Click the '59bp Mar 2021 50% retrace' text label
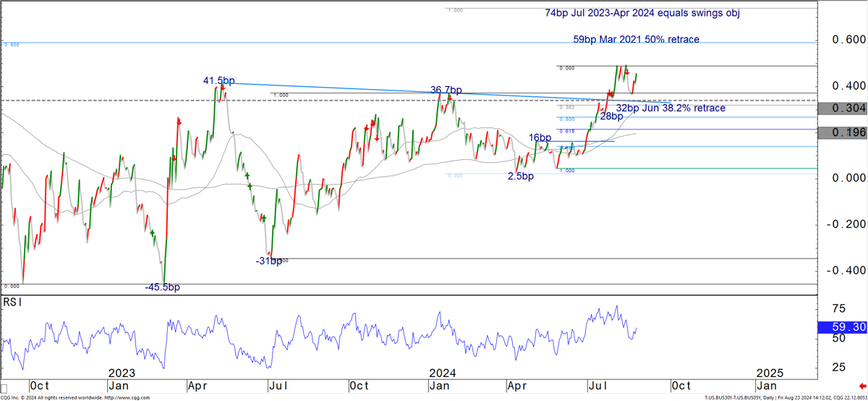868x401 pixels. click(636, 39)
